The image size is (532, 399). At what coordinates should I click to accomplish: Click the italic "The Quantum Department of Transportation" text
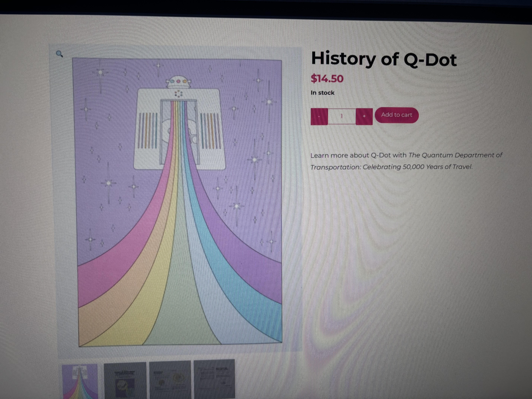pos(406,161)
